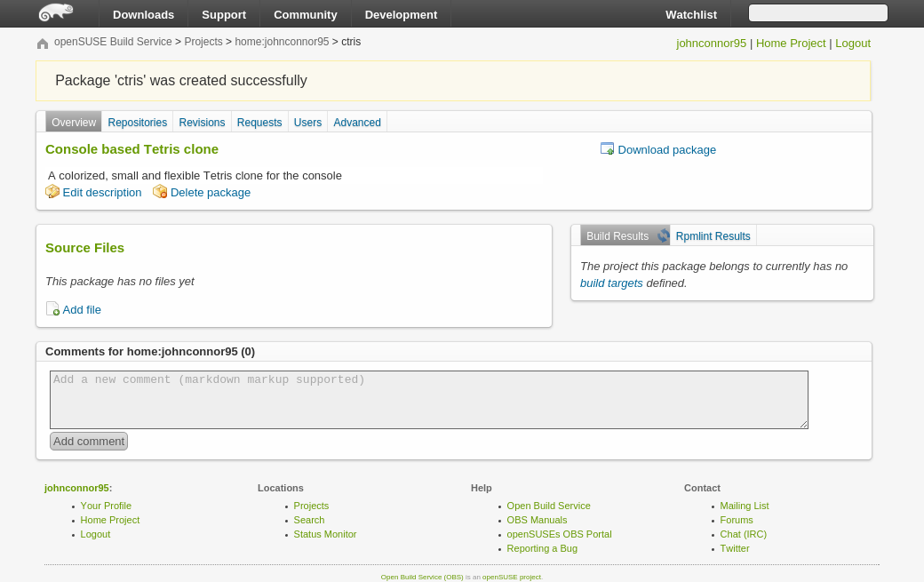The image size is (924, 582).
Task: Click the Open Build Service (OBS) footer link
Action: point(422,578)
